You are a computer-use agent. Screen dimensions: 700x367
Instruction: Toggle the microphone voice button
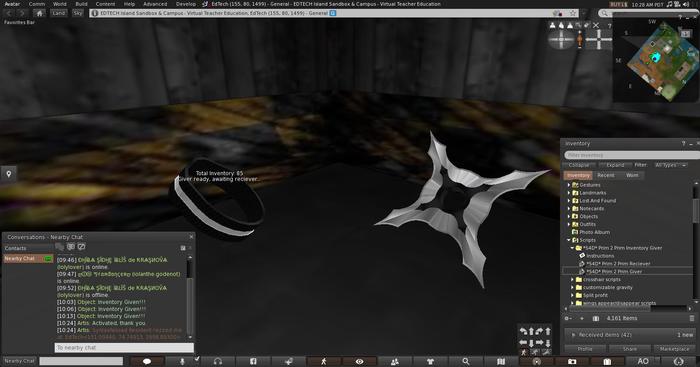tap(182, 361)
